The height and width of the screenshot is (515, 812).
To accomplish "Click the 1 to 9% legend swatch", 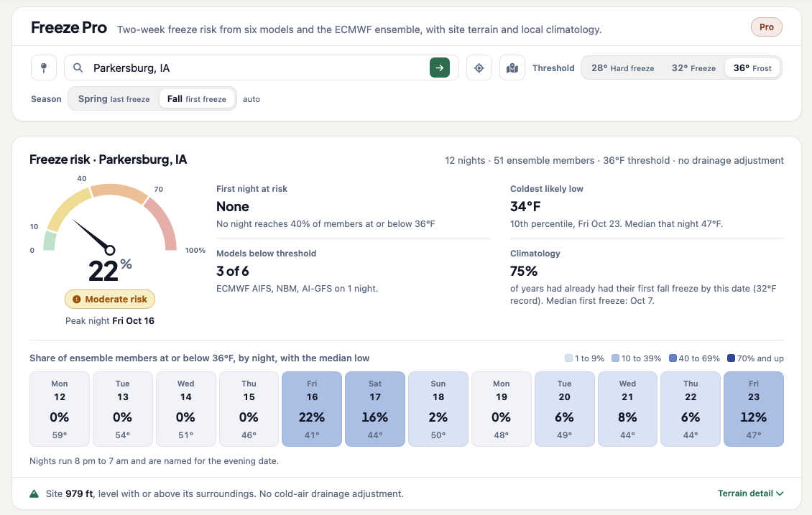I will 568,358.
